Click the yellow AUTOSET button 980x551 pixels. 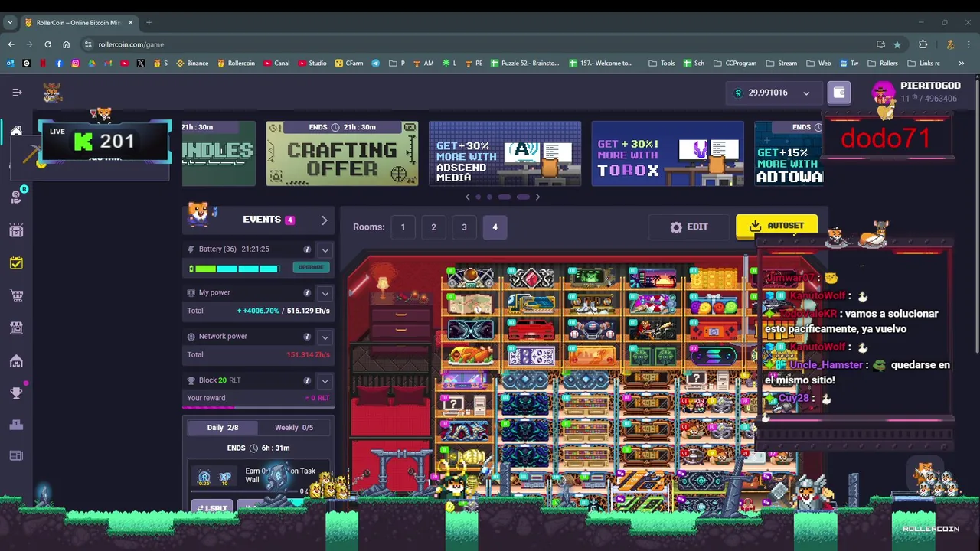point(776,227)
